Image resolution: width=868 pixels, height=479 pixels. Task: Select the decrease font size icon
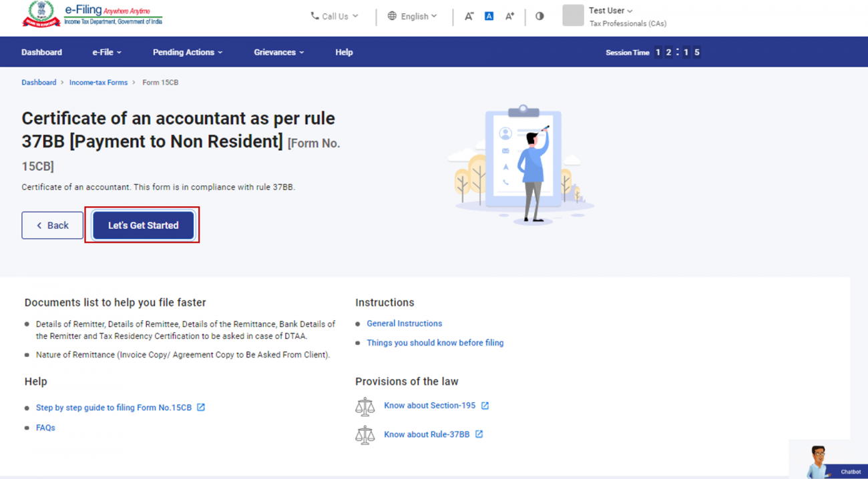click(x=469, y=16)
